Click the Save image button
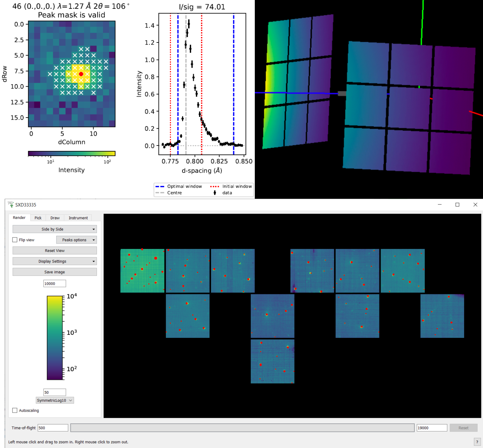This screenshot has height=448, width=483. click(x=55, y=272)
